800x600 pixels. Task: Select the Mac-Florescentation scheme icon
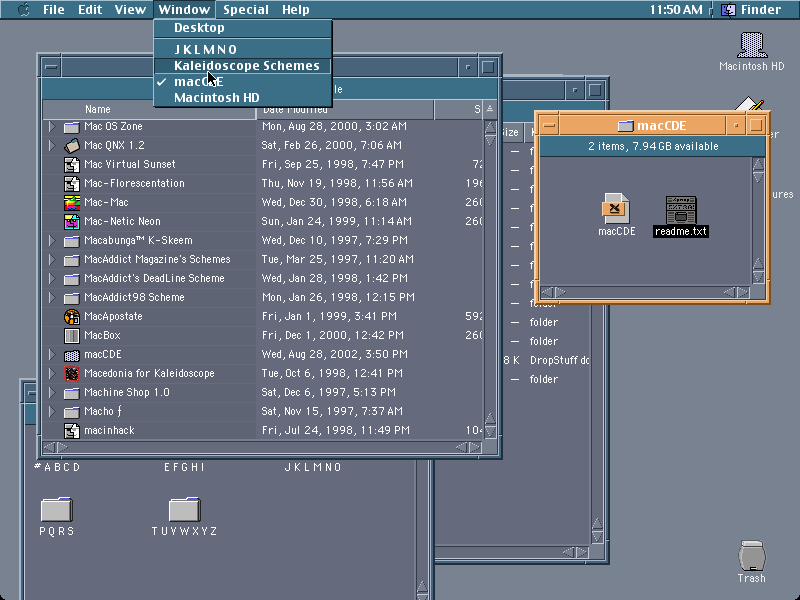tap(72, 183)
